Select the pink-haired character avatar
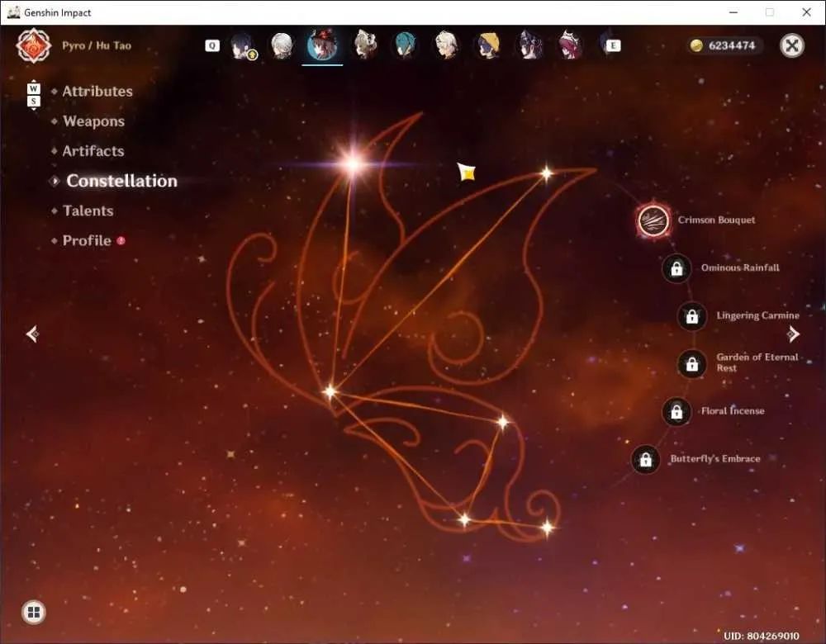The image size is (826, 644). [570, 45]
